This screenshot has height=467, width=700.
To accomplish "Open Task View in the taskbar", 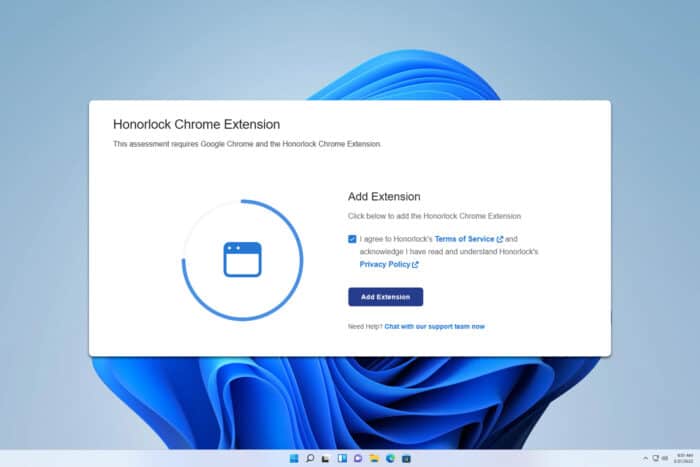I will click(x=326, y=459).
